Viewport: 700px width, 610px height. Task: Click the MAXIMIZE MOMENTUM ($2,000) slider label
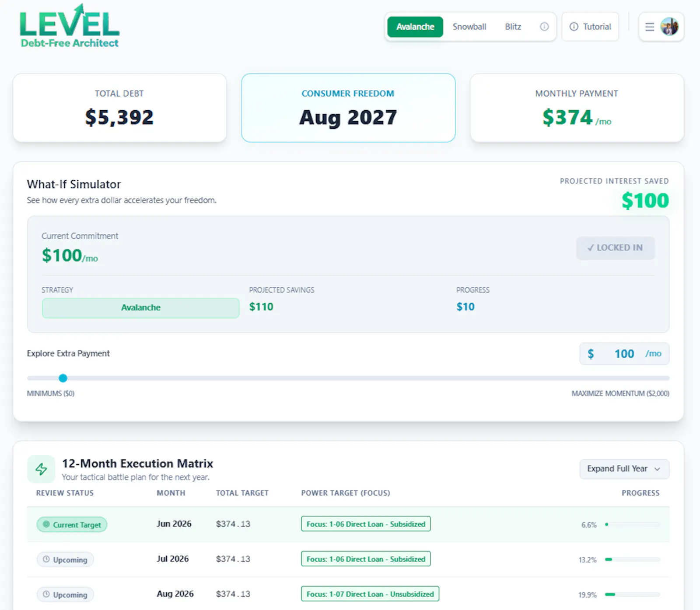click(620, 393)
